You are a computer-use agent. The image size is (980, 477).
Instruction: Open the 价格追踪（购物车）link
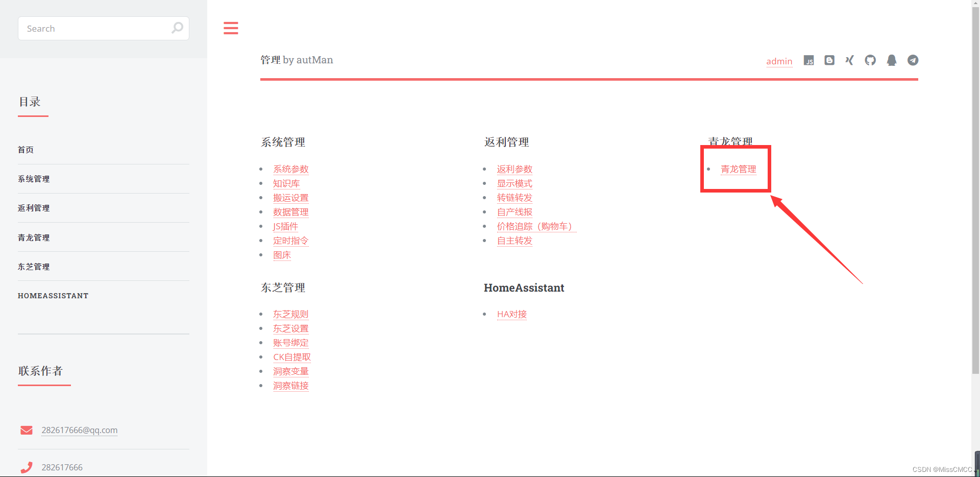click(536, 226)
